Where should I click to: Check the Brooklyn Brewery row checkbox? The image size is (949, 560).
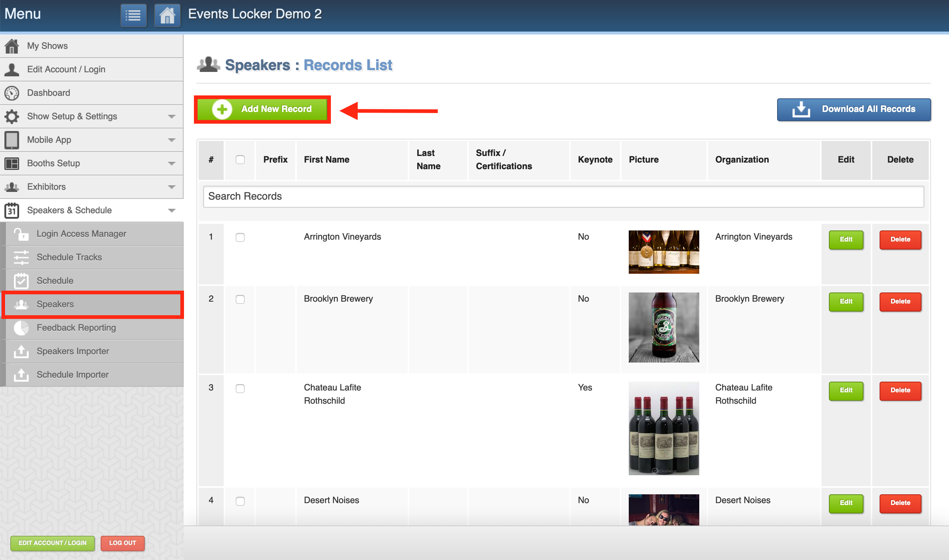pos(240,299)
